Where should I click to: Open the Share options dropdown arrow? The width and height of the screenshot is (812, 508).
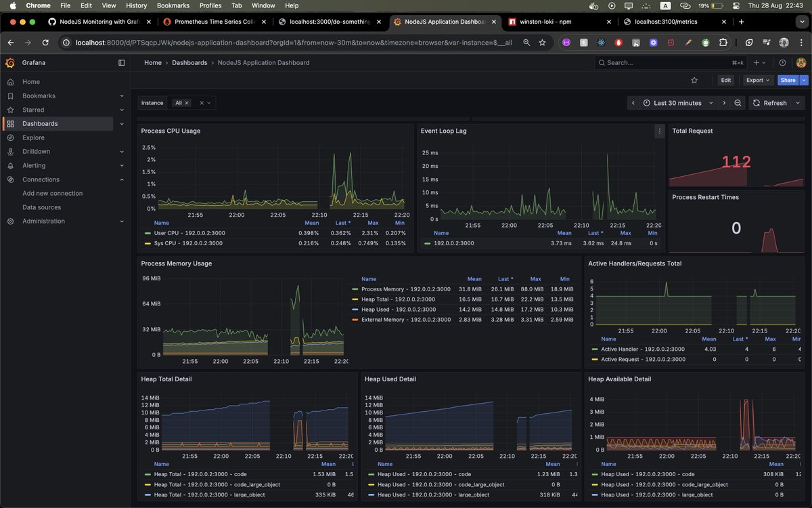804,80
